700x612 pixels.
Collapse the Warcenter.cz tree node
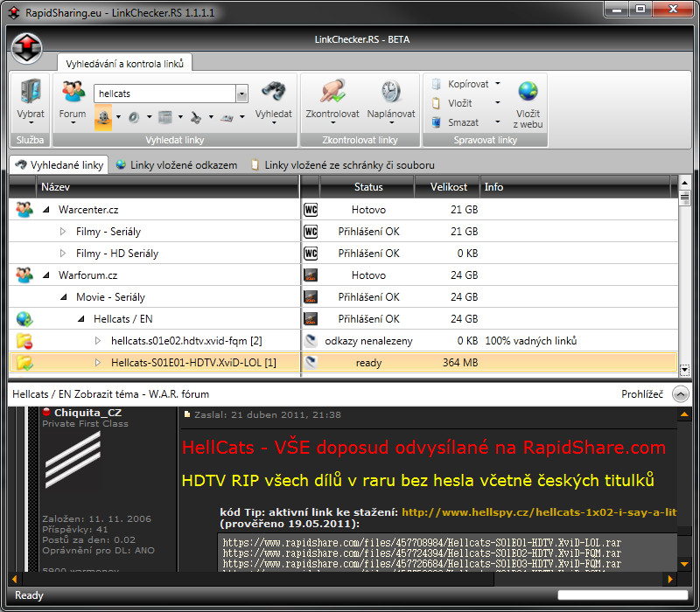46,209
